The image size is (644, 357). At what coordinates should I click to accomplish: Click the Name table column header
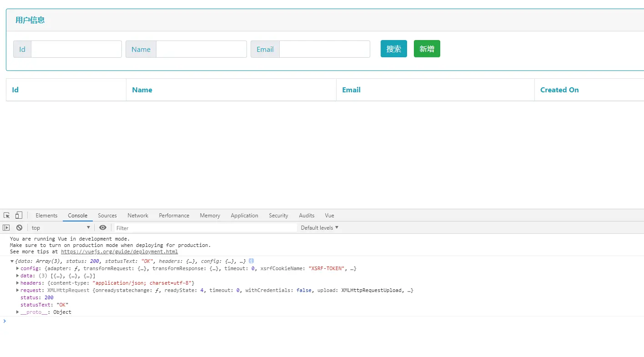[231, 90]
